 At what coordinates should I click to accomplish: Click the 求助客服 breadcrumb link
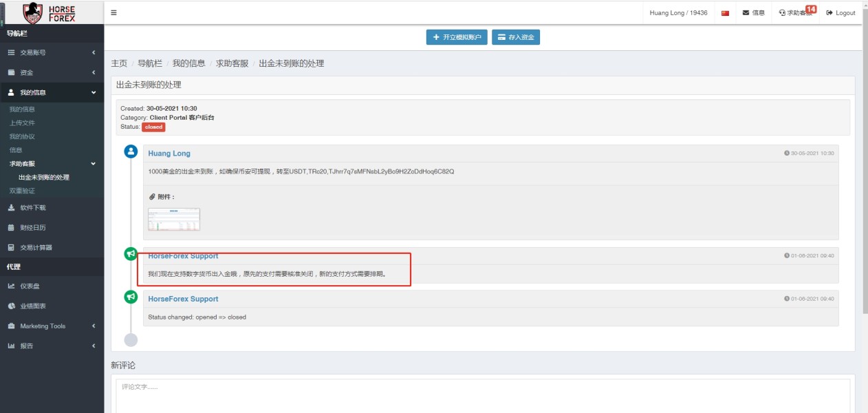(x=232, y=63)
